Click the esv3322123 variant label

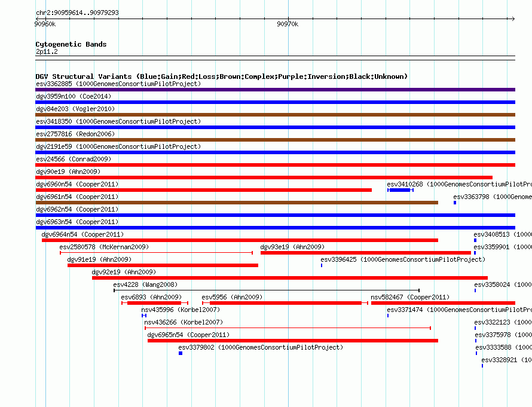point(503,322)
